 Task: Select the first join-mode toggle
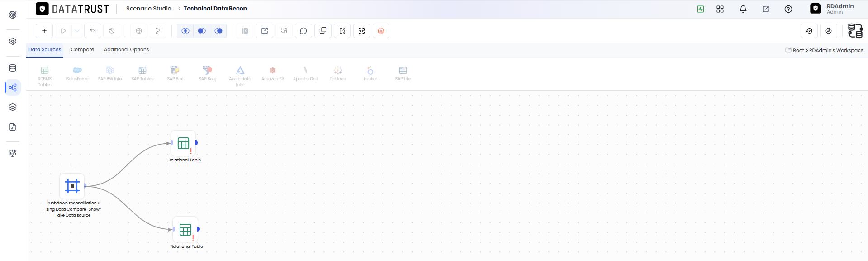click(185, 31)
